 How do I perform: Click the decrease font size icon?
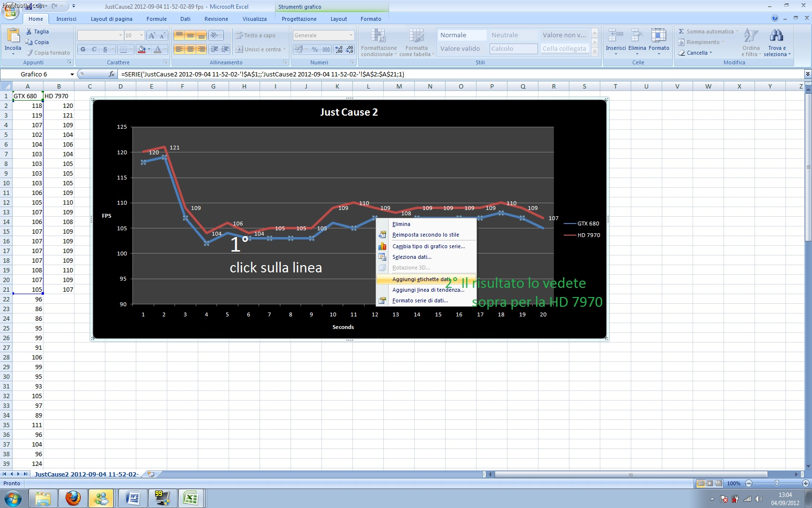coord(162,35)
